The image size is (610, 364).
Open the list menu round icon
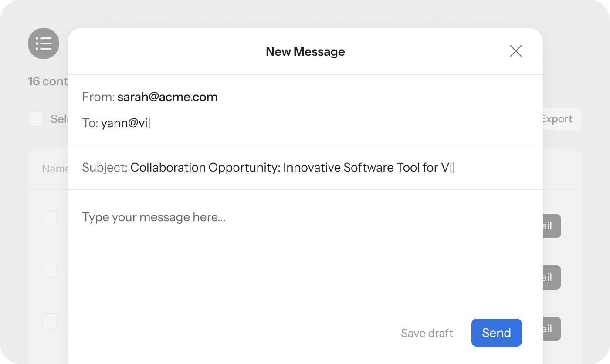click(44, 44)
